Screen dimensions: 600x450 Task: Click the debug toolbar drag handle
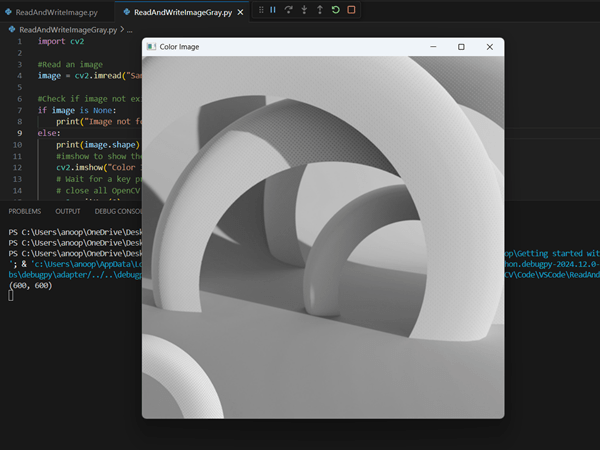[260, 10]
